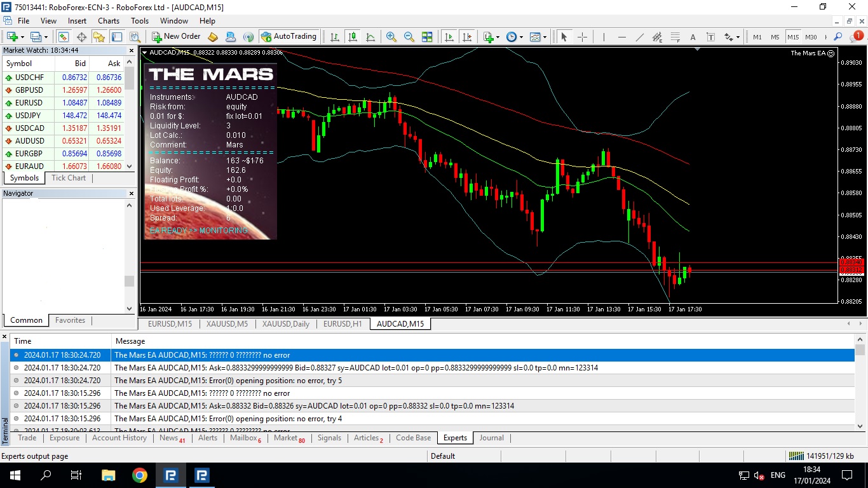The image size is (868, 488).
Task: Open Windows Start menu
Action: (x=15, y=475)
